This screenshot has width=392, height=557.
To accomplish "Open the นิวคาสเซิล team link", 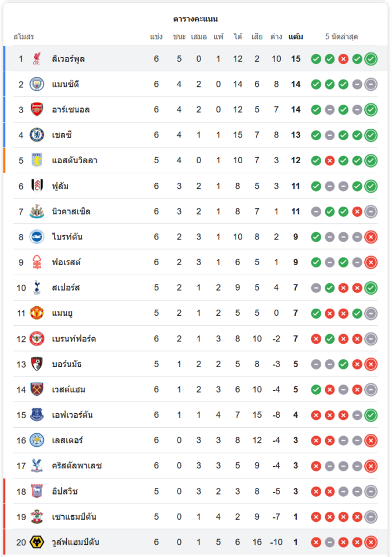I will tap(71, 212).
